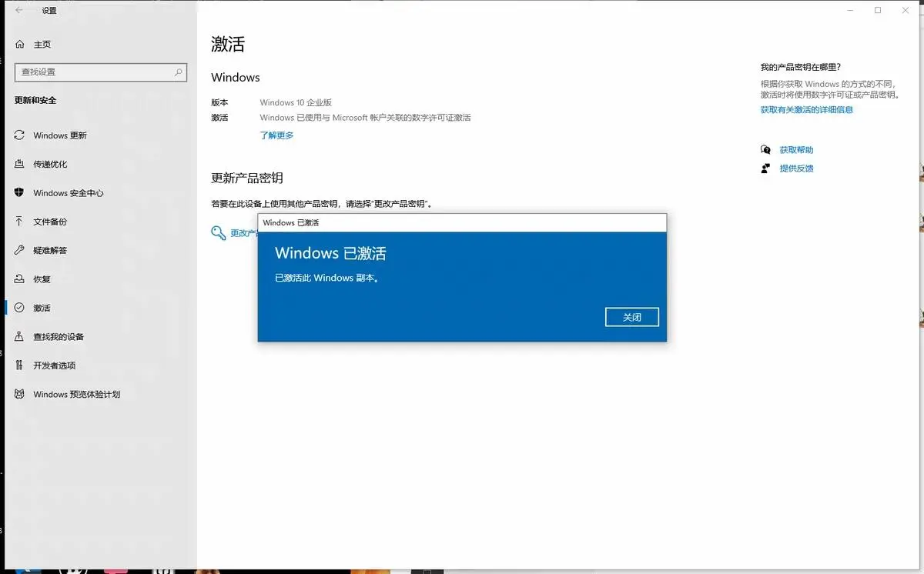Screen dimensions: 924x574
Task: Select the 传递优化 sidebar icon
Action: [x=19, y=164]
